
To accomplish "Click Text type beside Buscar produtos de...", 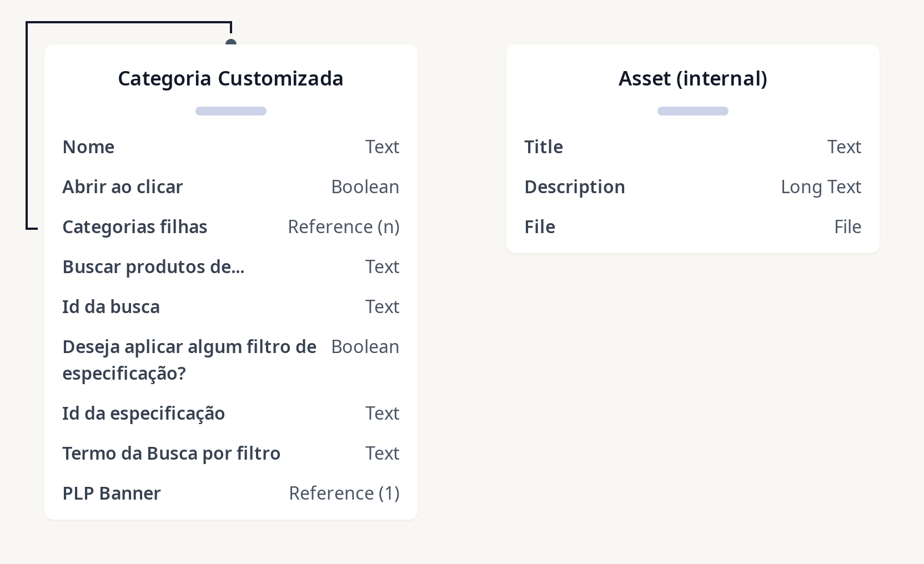I will pyautogui.click(x=383, y=267).
